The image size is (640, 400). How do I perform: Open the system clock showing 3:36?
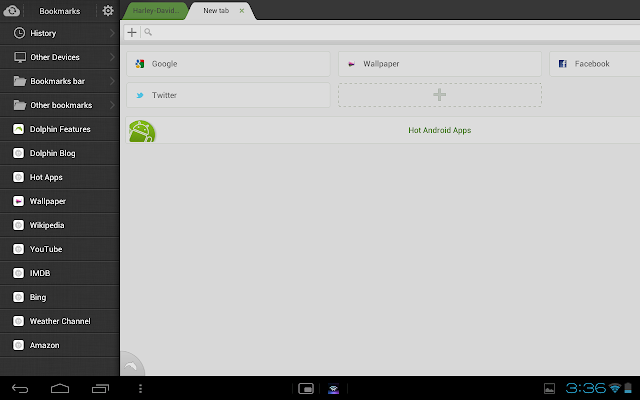[x=586, y=388]
